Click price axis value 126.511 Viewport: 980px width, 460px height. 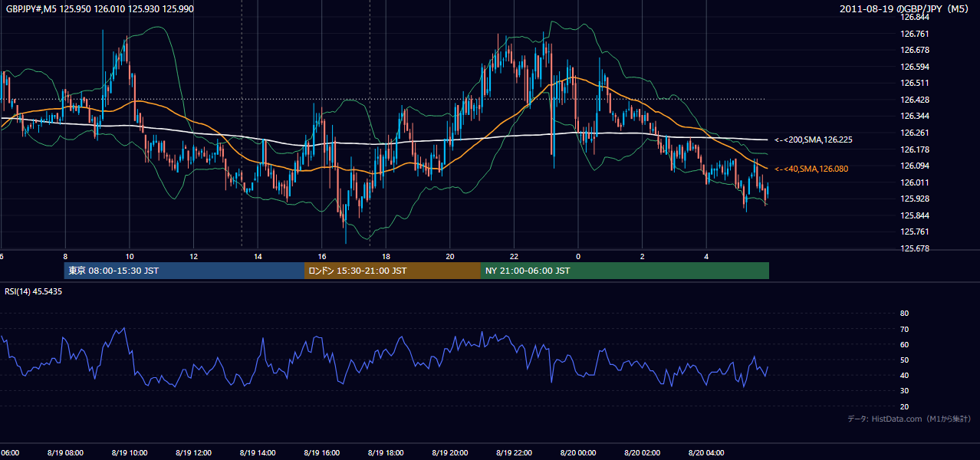(915, 83)
